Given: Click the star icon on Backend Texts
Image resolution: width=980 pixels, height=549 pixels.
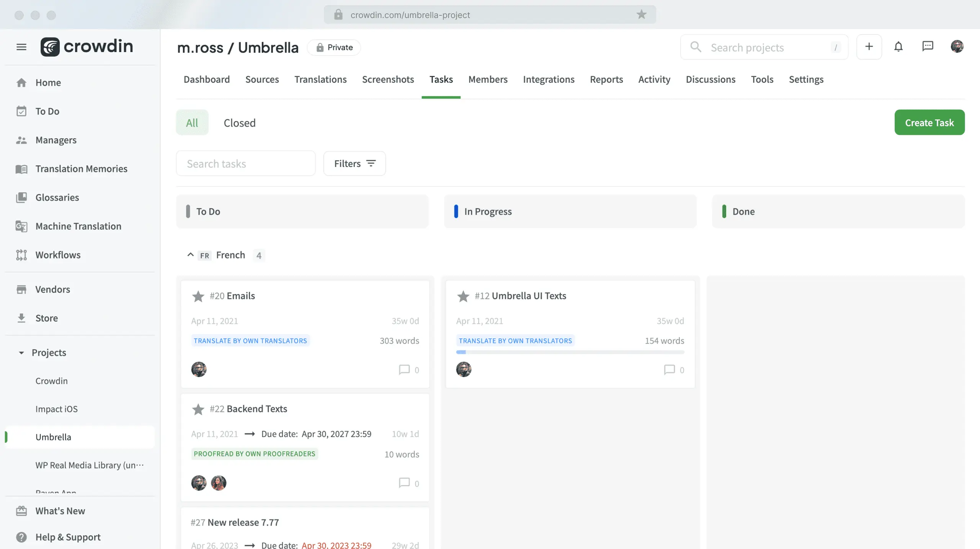Looking at the screenshot, I should click(198, 409).
